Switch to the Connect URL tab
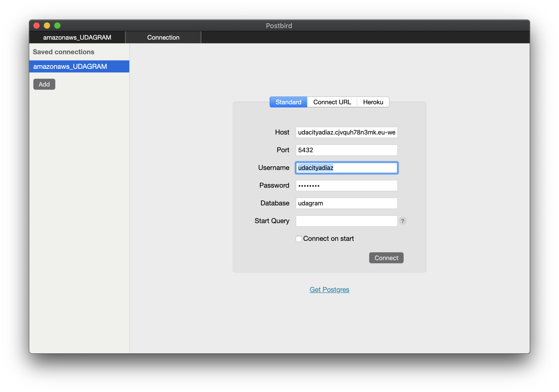Viewport: 559px width, 392px height. (x=332, y=102)
